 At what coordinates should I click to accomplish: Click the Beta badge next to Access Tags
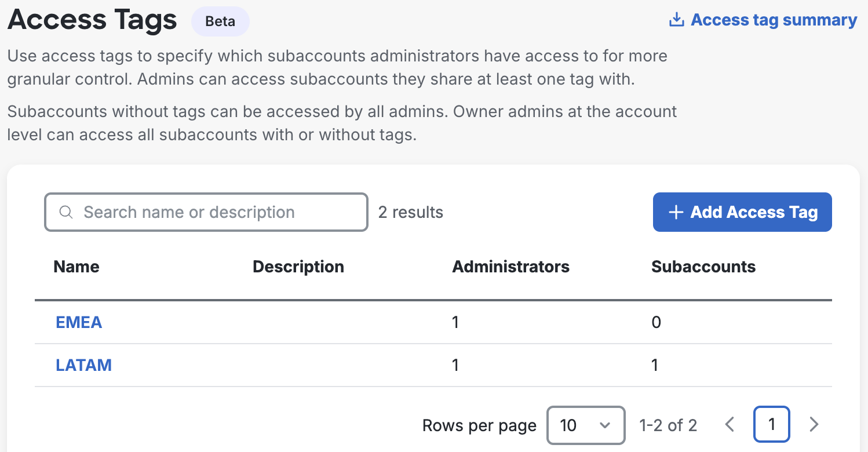coord(220,21)
